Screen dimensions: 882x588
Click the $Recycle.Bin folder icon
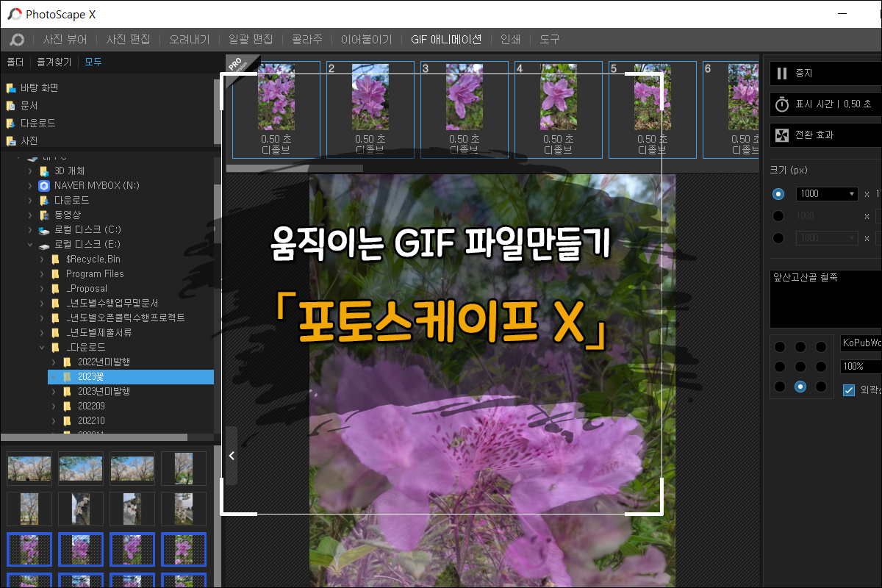pos(55,259)
